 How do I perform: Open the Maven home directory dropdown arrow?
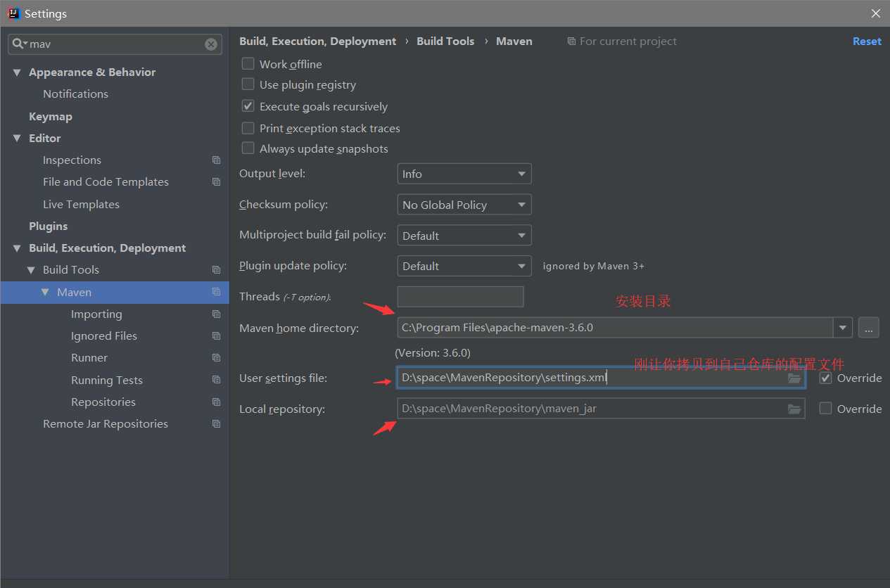[x=843, y=328]
